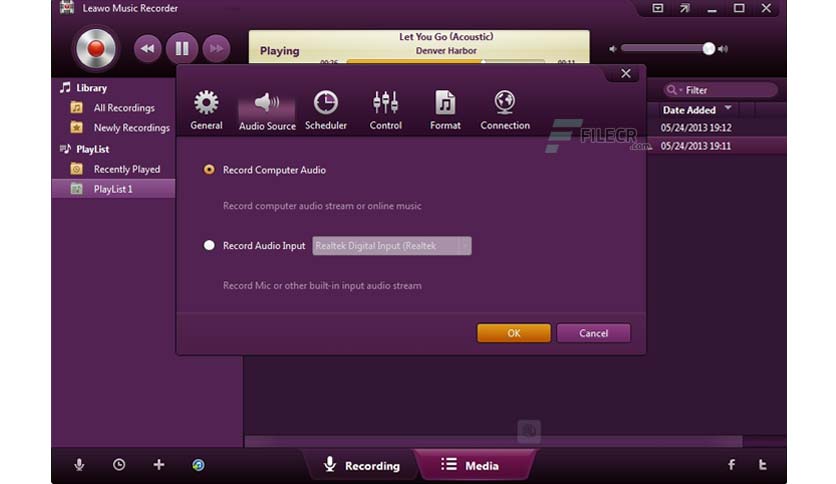Click the Recently Played folder icon
The height and width of the screenshot is (484, 836).
pyautogui.click(x=77, y=169)
